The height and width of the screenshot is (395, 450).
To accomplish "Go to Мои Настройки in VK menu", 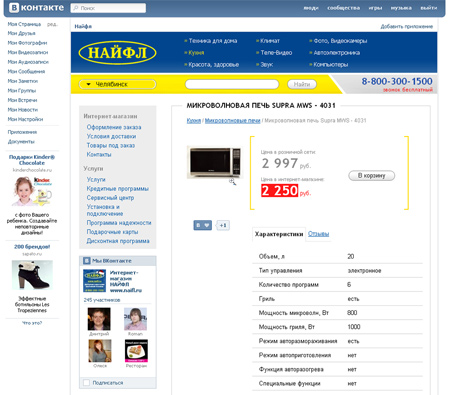I will click(x=25, y=119).
